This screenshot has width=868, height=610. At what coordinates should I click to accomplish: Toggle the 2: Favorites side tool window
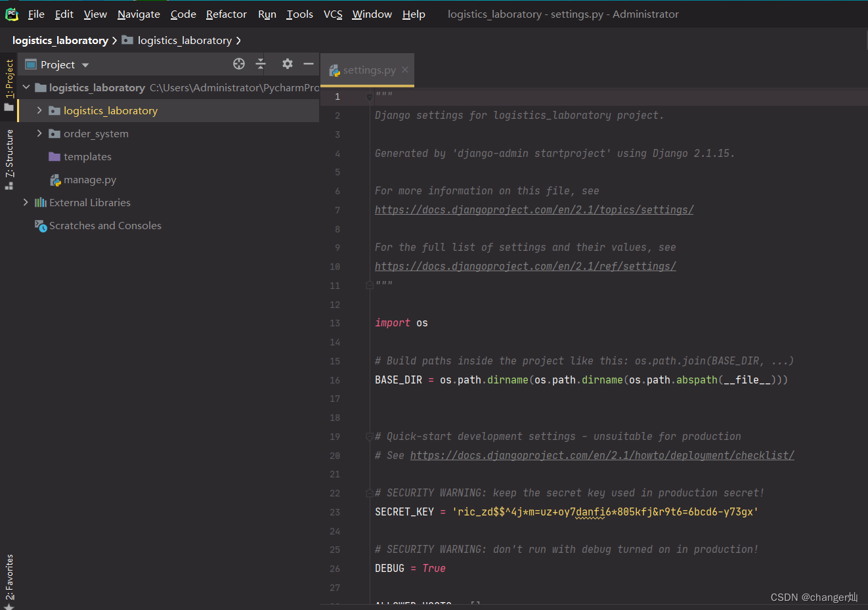click(9, 581)
